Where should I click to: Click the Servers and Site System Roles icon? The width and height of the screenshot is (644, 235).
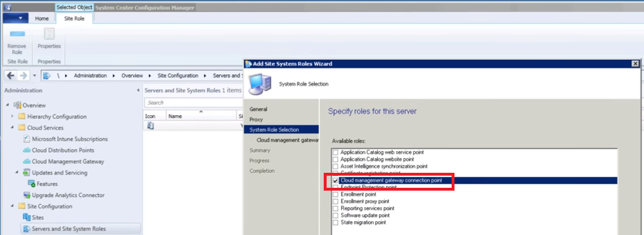(26, 229)
